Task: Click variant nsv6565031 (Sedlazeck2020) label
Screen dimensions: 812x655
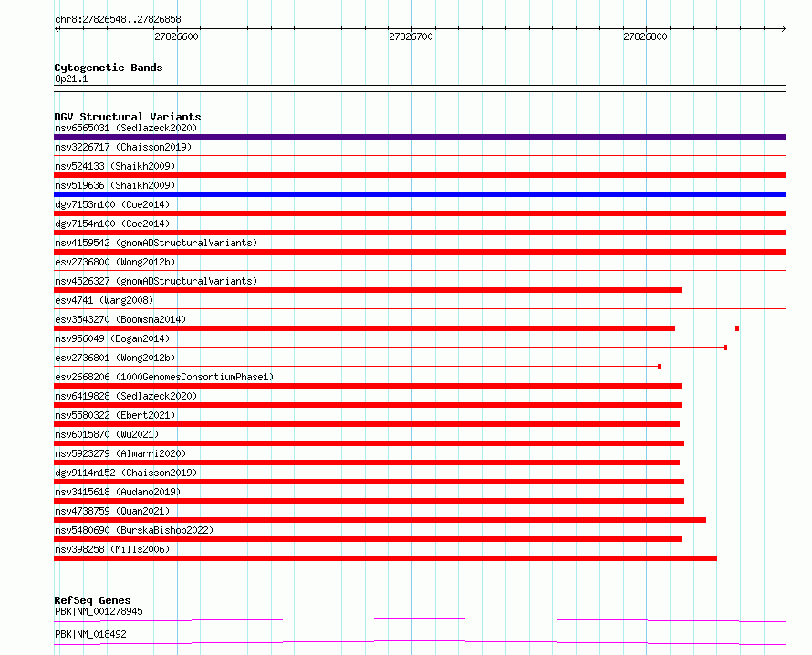Action: pyautogui.click(x=126, y=128)
